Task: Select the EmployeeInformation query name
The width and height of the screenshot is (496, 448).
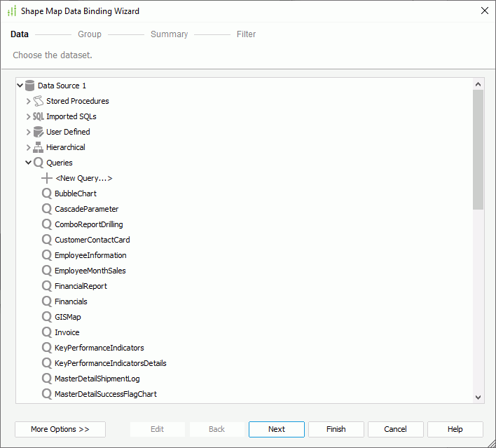Action: (90, 255)
